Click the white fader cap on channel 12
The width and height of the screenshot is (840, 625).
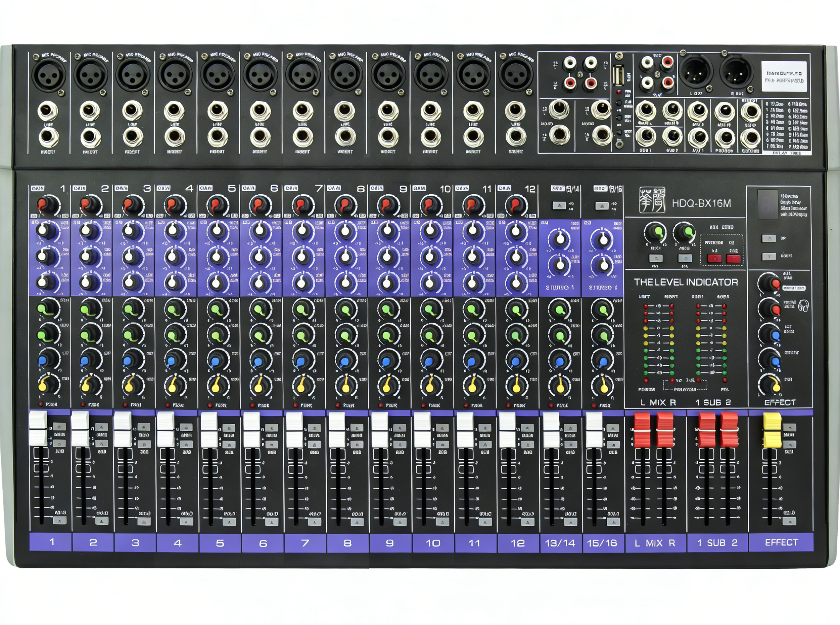coord(508,430)
